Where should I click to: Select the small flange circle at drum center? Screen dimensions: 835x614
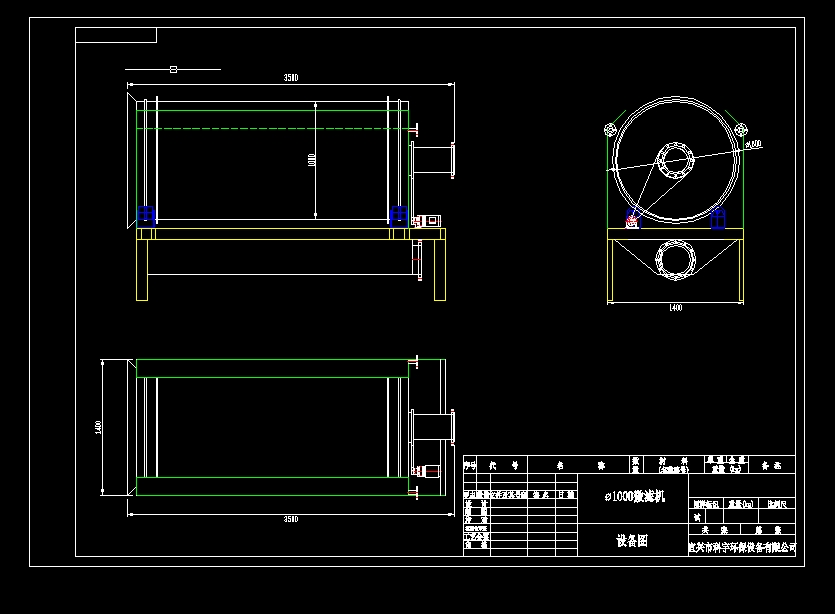pyautogui.click(x=675, y=161)
